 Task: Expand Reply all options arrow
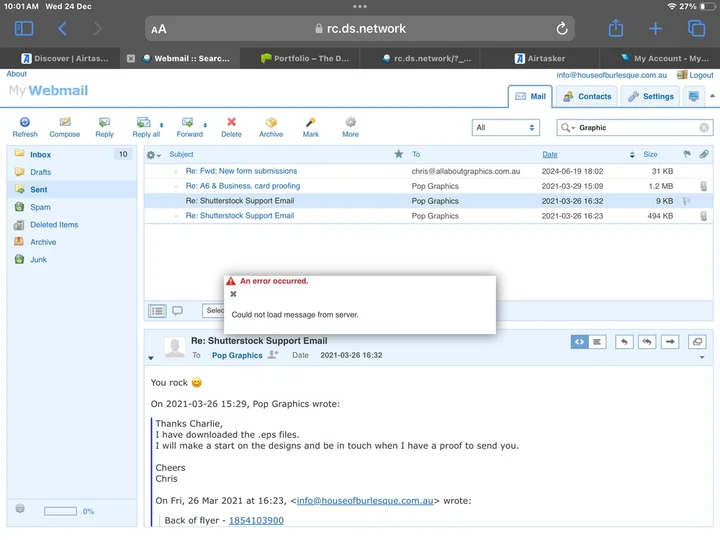point(161,125)
